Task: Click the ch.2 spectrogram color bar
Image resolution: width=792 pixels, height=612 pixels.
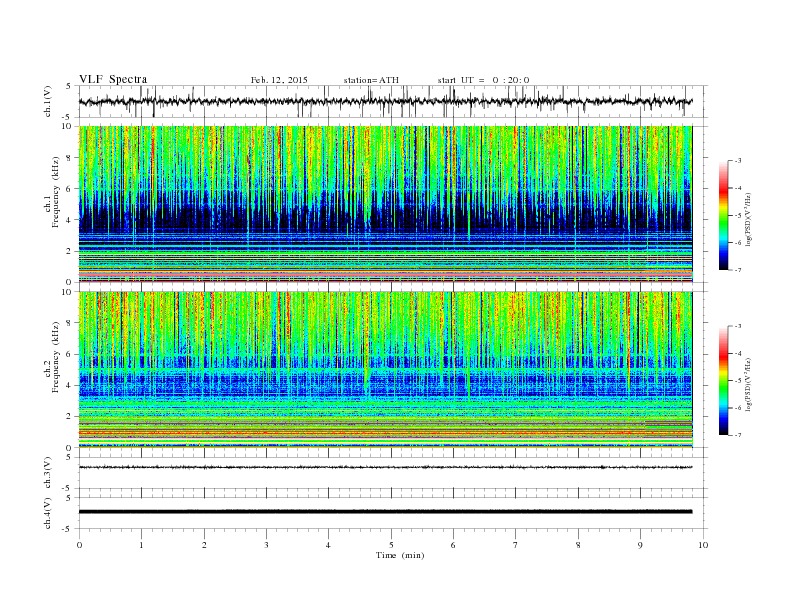Action: [x=723, y=380]
